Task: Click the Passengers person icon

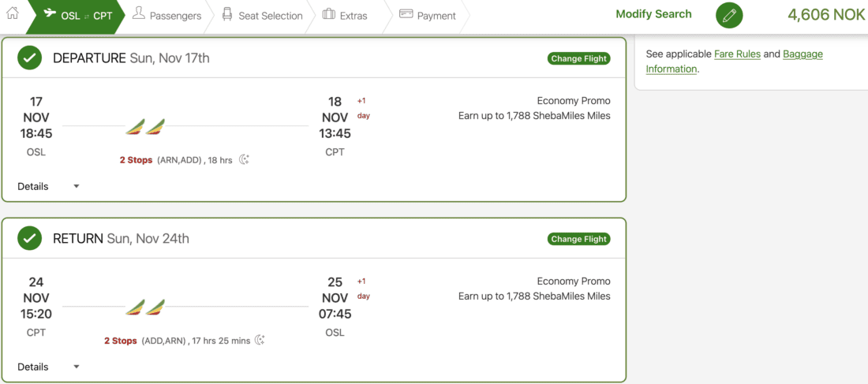Action: coord(138,13)
